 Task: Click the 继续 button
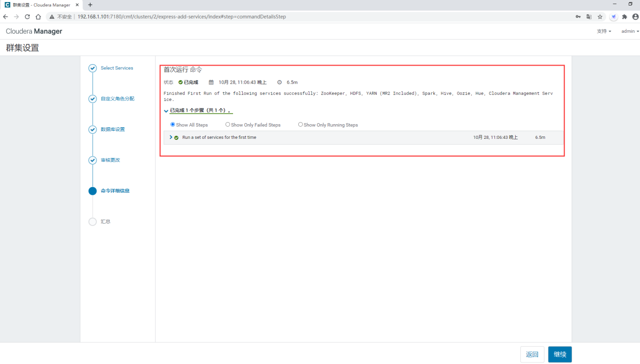(x=560, y=354)
